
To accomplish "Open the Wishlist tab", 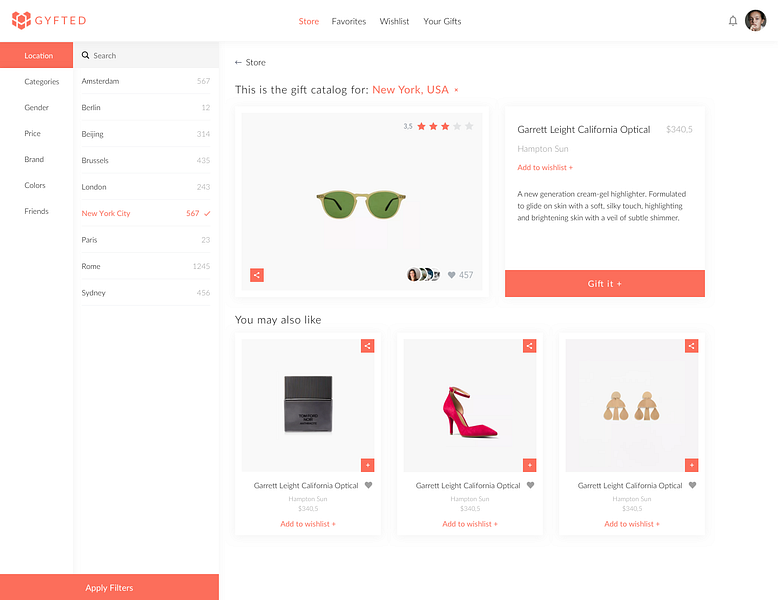I will (394, 21).
